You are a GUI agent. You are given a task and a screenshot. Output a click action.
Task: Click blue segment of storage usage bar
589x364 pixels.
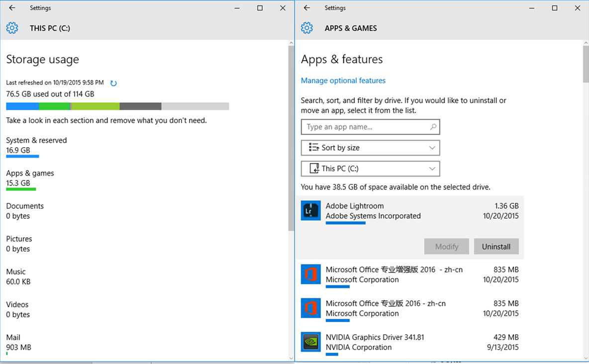coord(22,106)
